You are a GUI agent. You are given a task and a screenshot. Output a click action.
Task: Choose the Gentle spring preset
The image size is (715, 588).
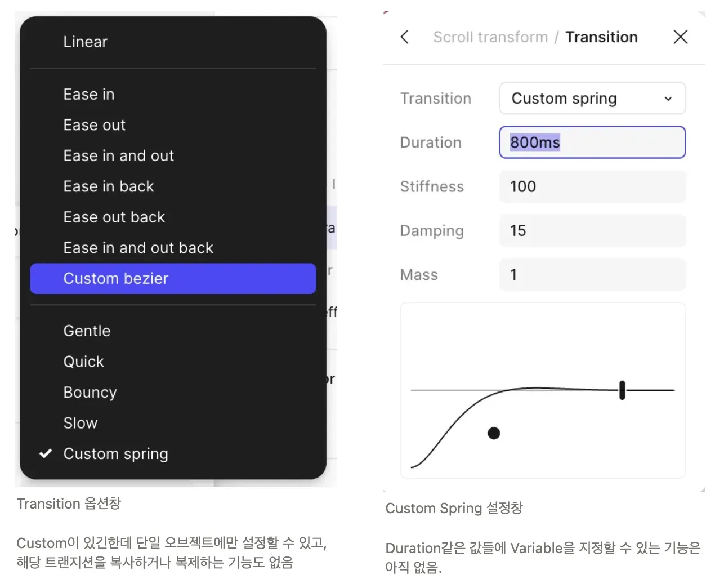tap(87, 331)
